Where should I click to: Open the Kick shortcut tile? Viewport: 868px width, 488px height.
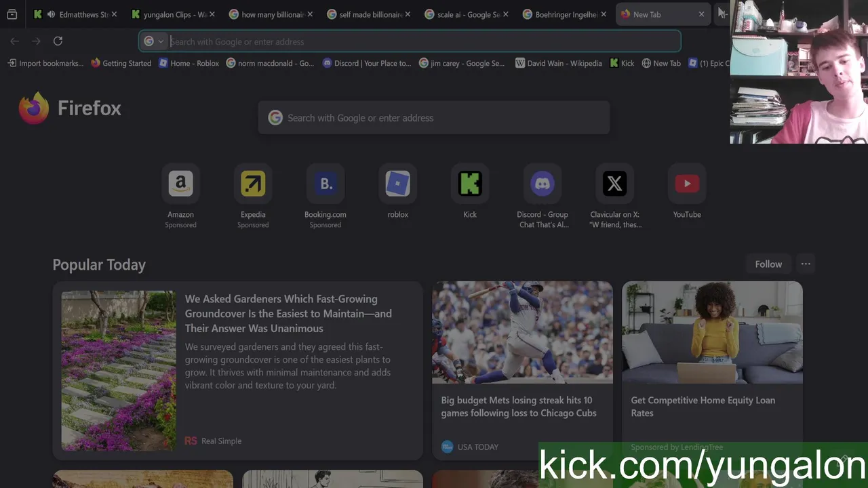(470, 184)
